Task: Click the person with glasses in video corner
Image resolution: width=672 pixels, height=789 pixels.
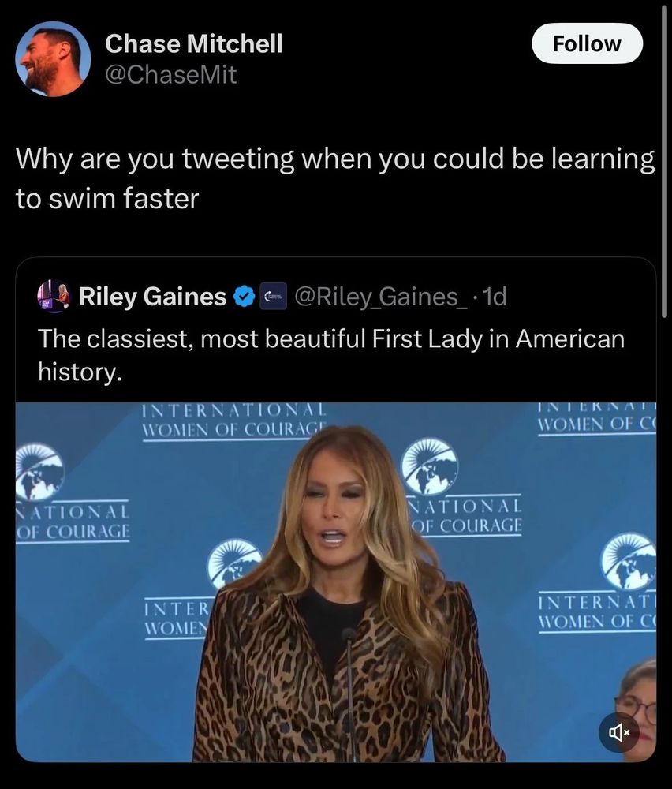Action: [x=637, y=705]
